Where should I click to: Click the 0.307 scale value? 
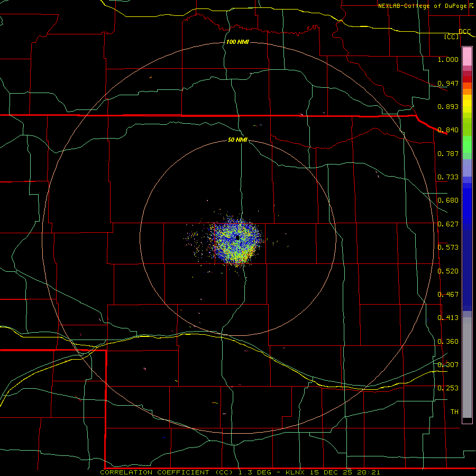point(448,365)
